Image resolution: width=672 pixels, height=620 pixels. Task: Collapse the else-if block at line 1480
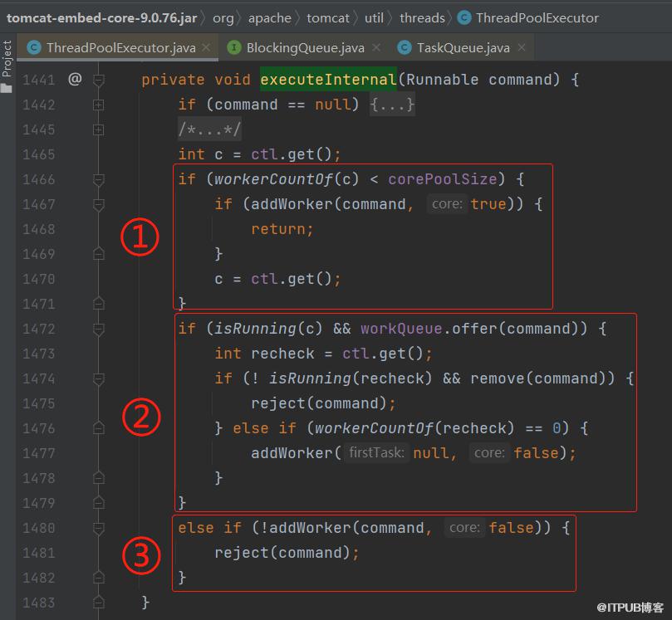pos(99,528)
